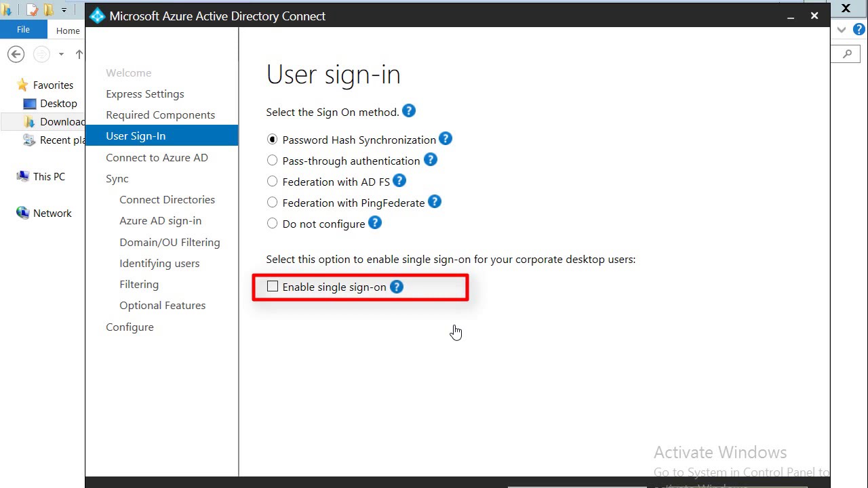This screenshot has height=488, width=868.
Task: Click Favorites star icon in Explorer sidebar
Action: pos(22,85)
